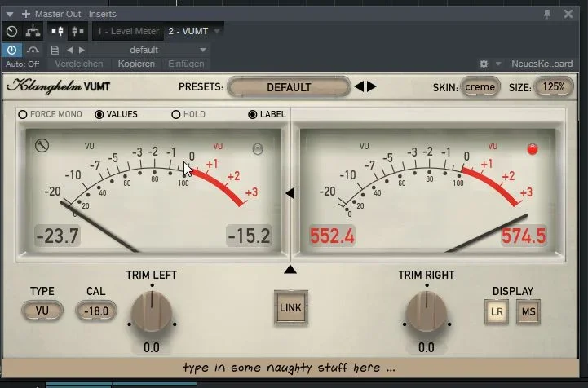The image size is (588, 388).
Task: Select the 2 - VUMT tab
Action: point(188,31)
